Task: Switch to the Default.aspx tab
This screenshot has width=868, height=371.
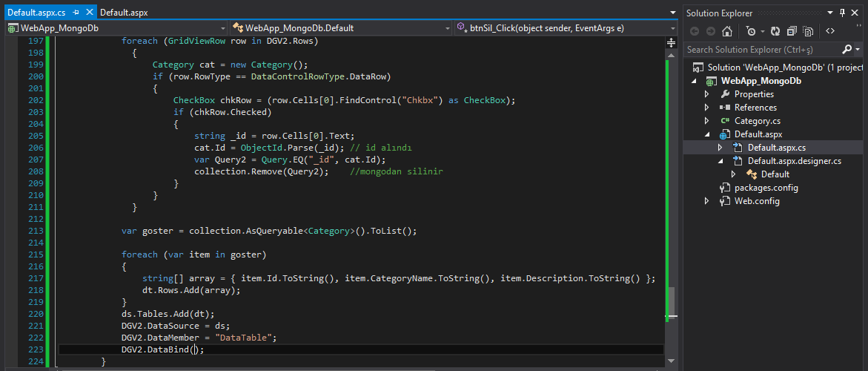Action: [x=125, y=13]
